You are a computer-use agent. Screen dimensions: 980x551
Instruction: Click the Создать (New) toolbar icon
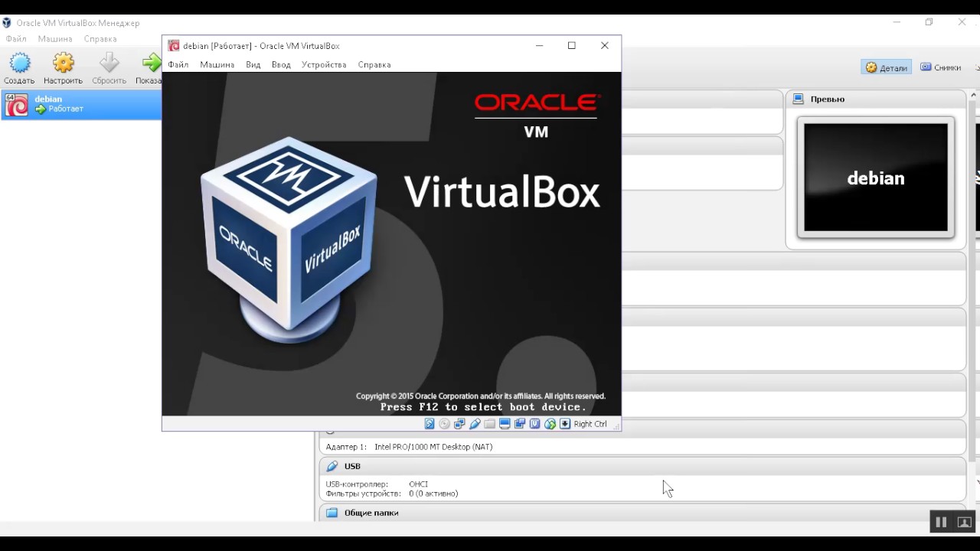[x=19, y=64]
